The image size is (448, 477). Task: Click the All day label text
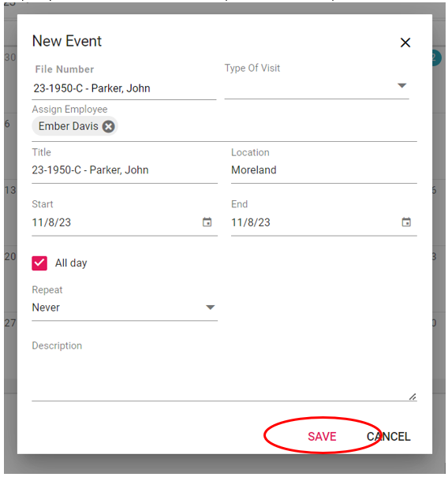point(71,263)
